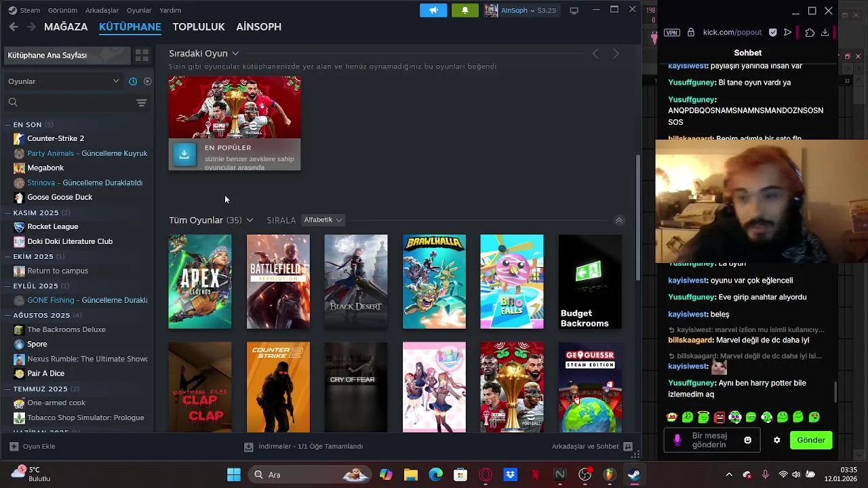Open browser downloads icon in Kick window
868x488 pixels.
[825, 33]
